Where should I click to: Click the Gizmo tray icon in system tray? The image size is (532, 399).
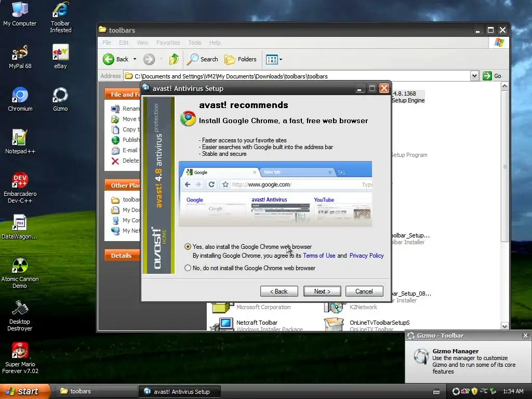tap(456, 391)
